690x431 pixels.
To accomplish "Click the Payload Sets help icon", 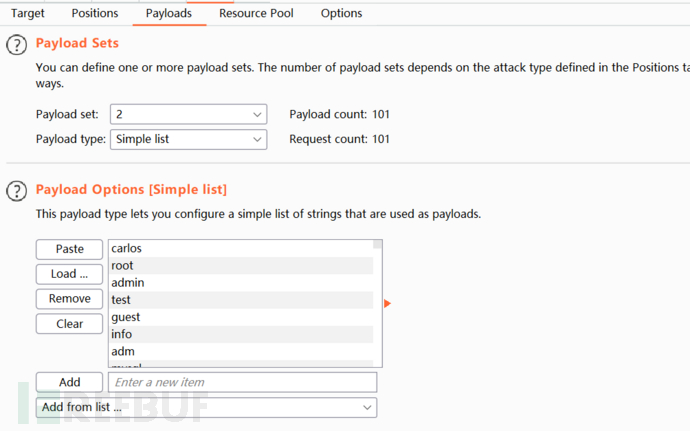I will 16,44.
